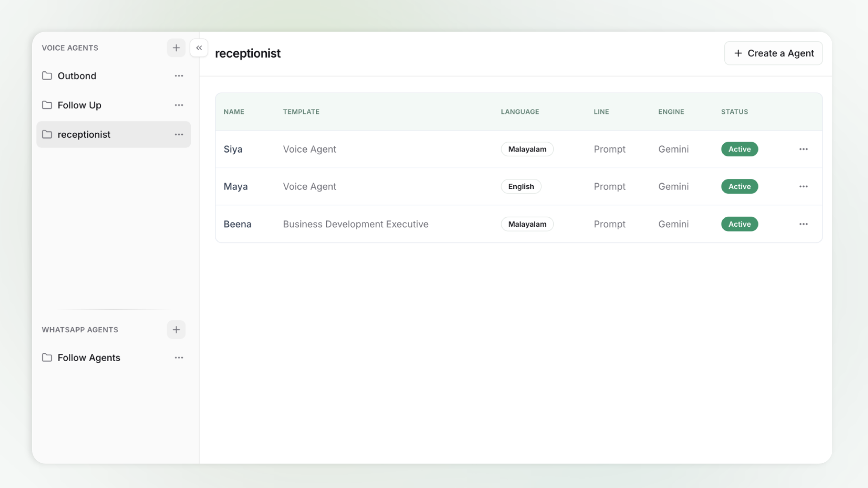Click the WHATSAPP AGENTS section label
868x488 pixels.
[80, 330]
